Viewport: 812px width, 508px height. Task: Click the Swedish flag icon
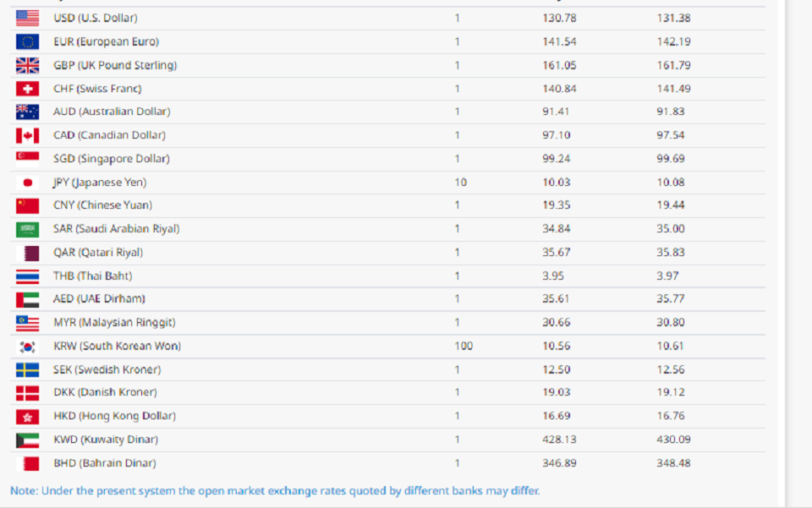(x=27, y=370)
